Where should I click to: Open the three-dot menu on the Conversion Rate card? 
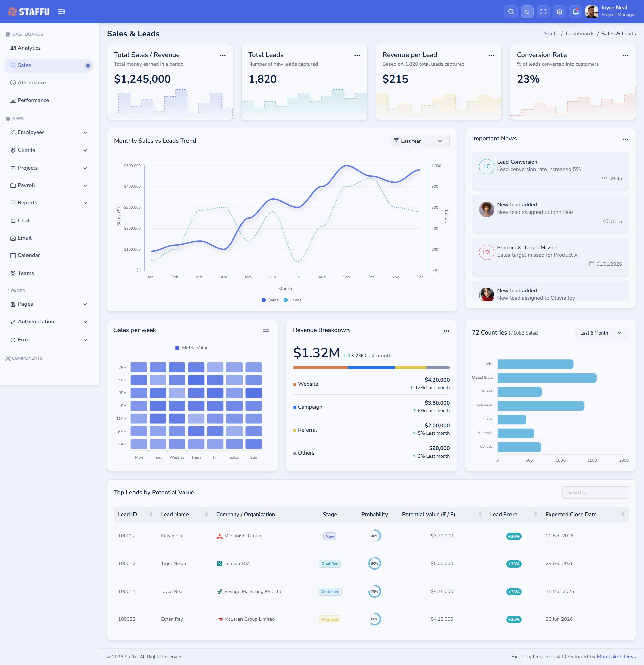point(625,55)
